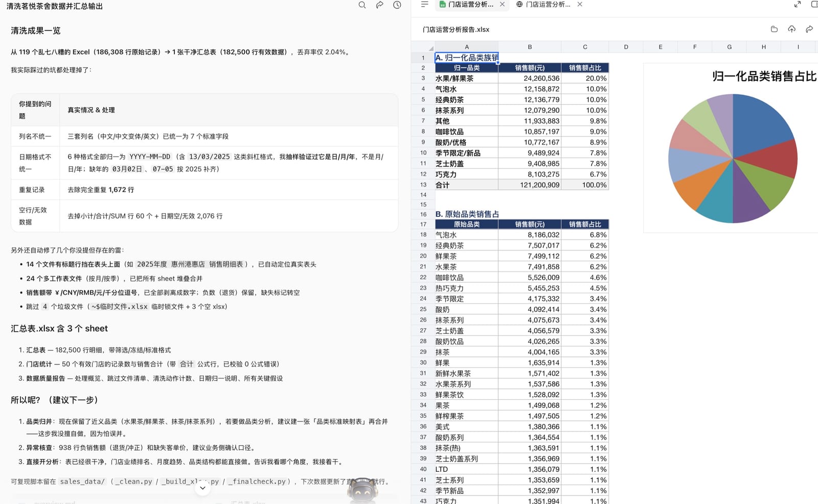818x504 pixels.
Task: Click the value 24,260,536
Action: point(530,79)
